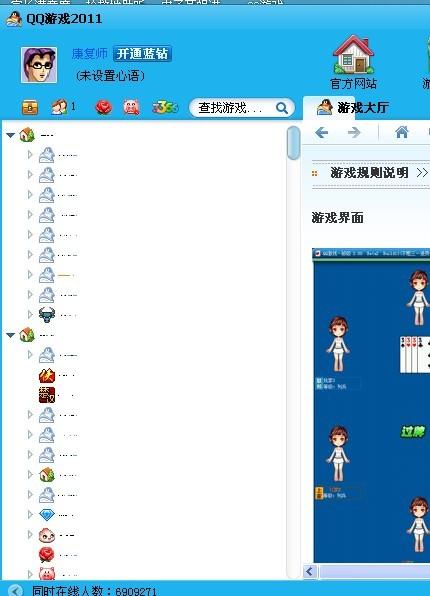The image size is (430, 596).
Task: Click the left arrow of the horizontal scrollbar
Action: pyautogui.click(x=310, y=571)
